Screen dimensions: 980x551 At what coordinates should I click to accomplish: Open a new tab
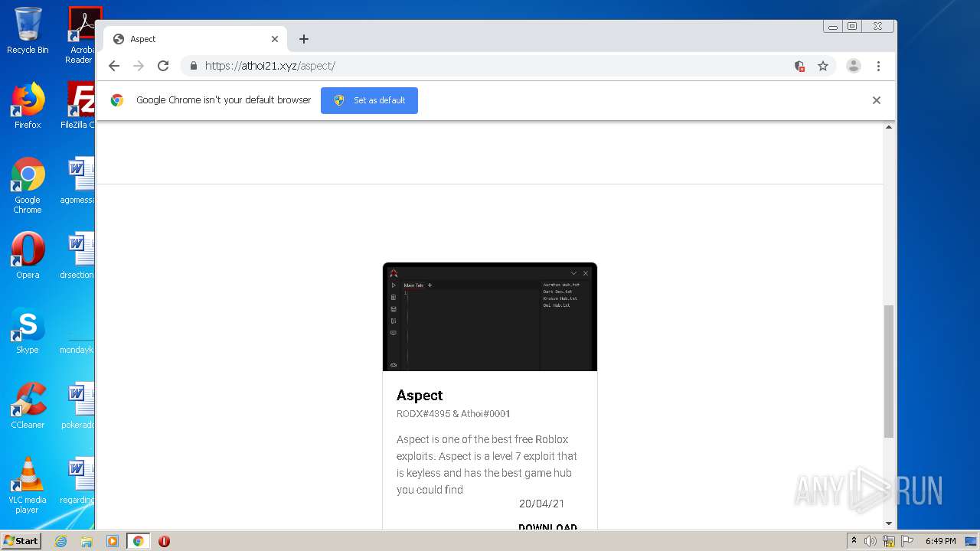coord(304,39)
